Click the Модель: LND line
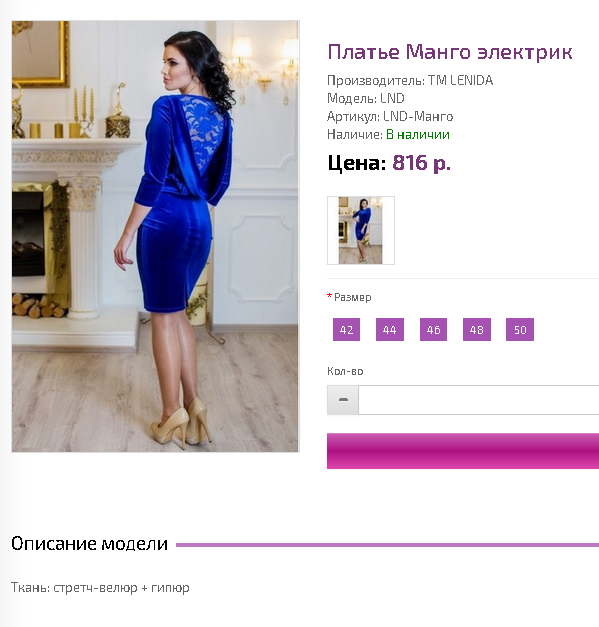 click(366, 98)
